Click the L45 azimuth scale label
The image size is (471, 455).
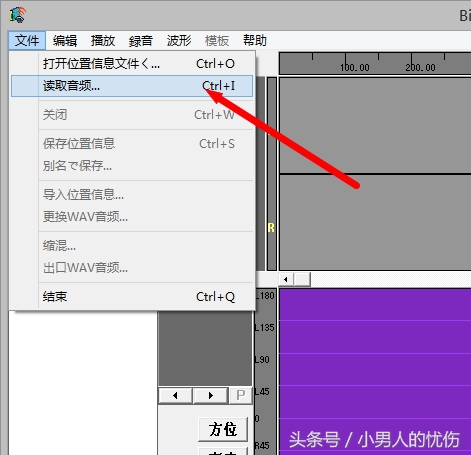262,391
